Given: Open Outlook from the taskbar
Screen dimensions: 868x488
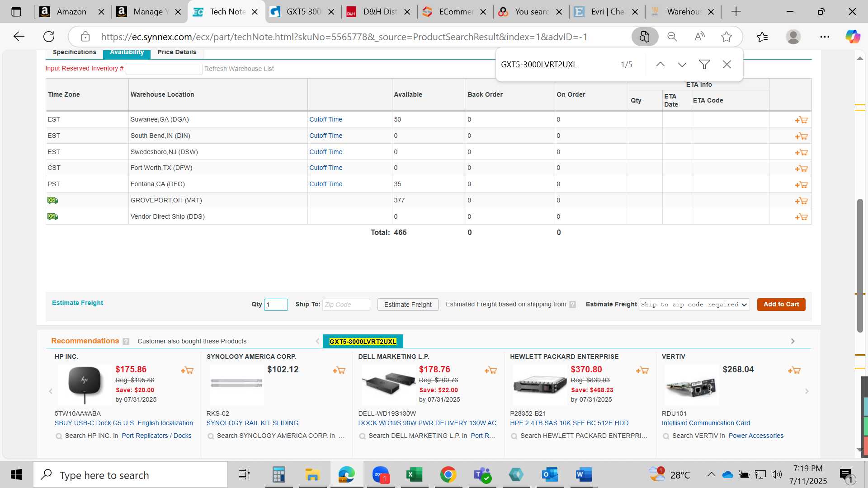Looking at the screenshot, I should [550, 475].
